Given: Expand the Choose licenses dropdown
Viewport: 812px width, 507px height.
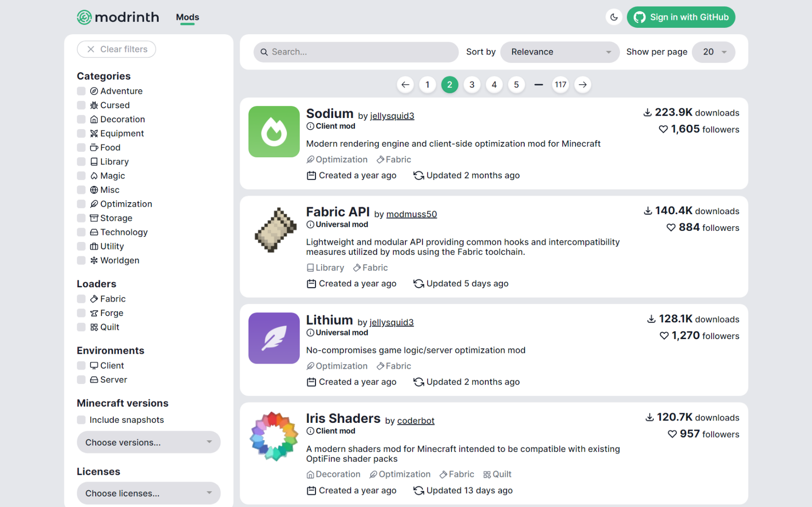Looking at the screenshot, I should (149, 493).
